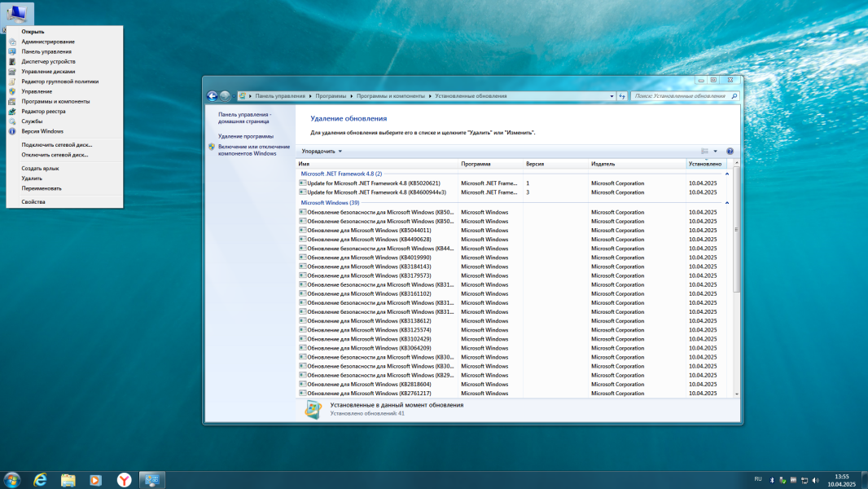
Task: Click the Forward navigation arrow button
Action: pos(225,96)
